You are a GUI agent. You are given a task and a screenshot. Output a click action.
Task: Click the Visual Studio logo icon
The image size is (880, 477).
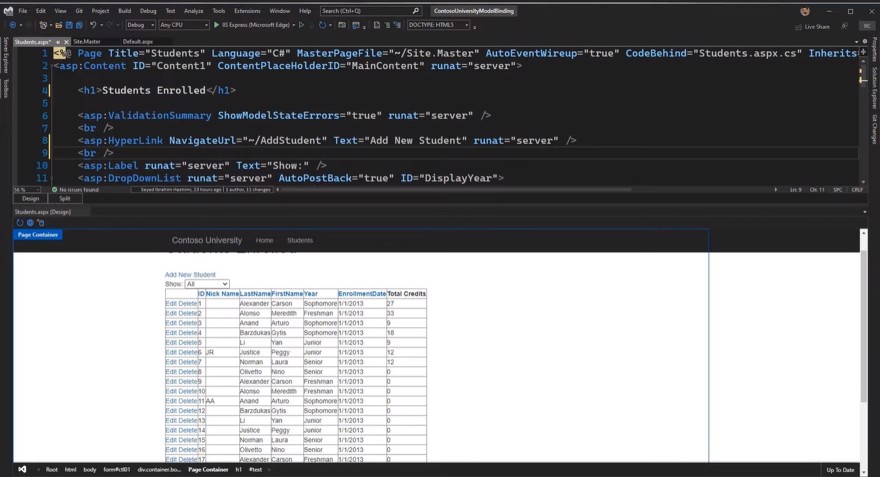[8, 11]
